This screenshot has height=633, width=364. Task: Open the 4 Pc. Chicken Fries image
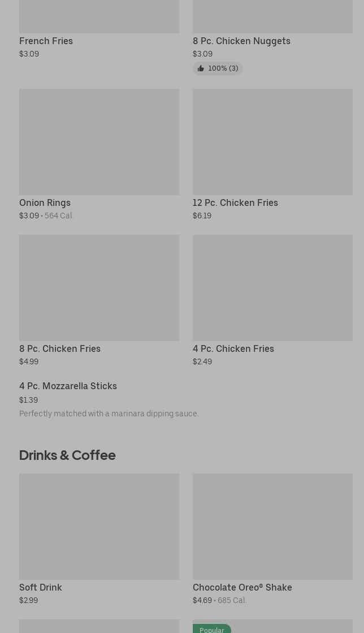click(272, 288)
